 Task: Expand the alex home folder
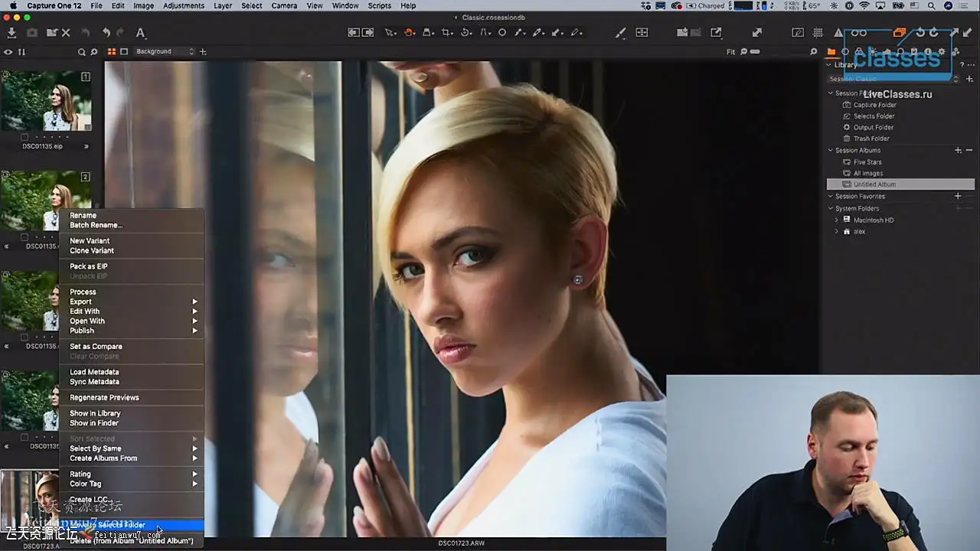point(836,231)
